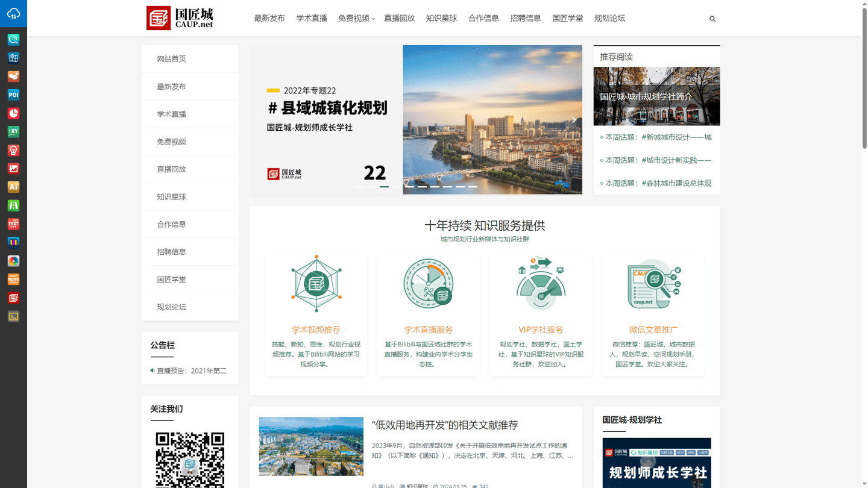Open the red TEXT tool icon

coord(13,224)
